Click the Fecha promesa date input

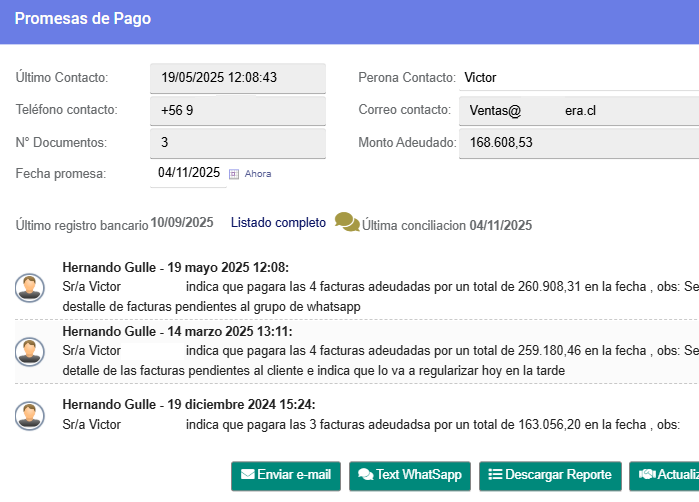click(x=189, y=173)
